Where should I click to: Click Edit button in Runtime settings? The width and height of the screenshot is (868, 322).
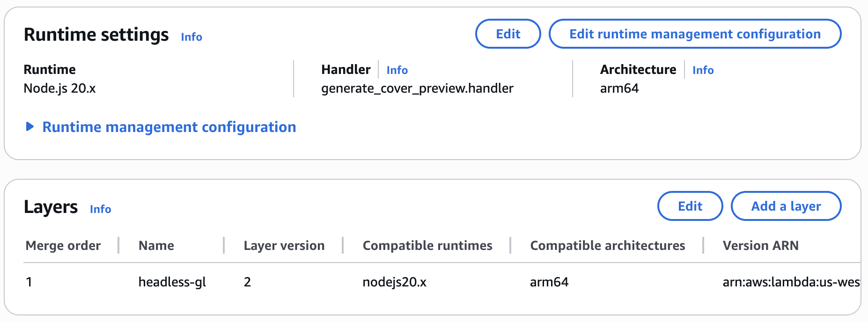(x=508, y=34)
